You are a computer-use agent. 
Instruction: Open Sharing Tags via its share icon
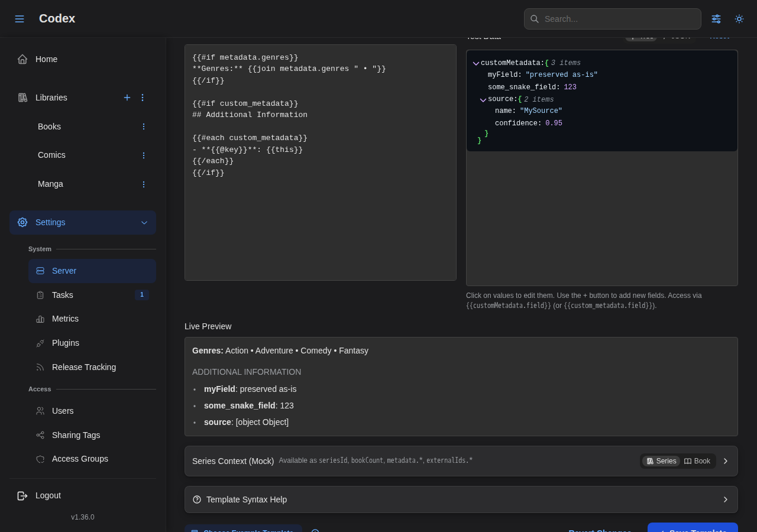(40, 435)
